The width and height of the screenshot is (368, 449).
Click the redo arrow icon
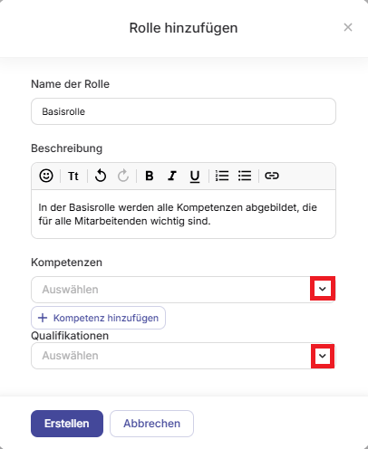(x=123, y=175)
